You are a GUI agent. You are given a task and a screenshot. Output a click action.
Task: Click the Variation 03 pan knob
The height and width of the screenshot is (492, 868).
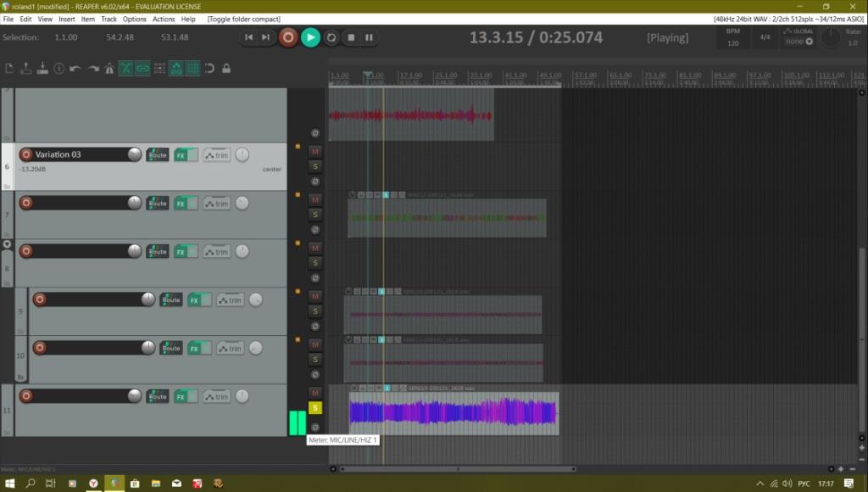pyautogui.click(x=242, y=154)
